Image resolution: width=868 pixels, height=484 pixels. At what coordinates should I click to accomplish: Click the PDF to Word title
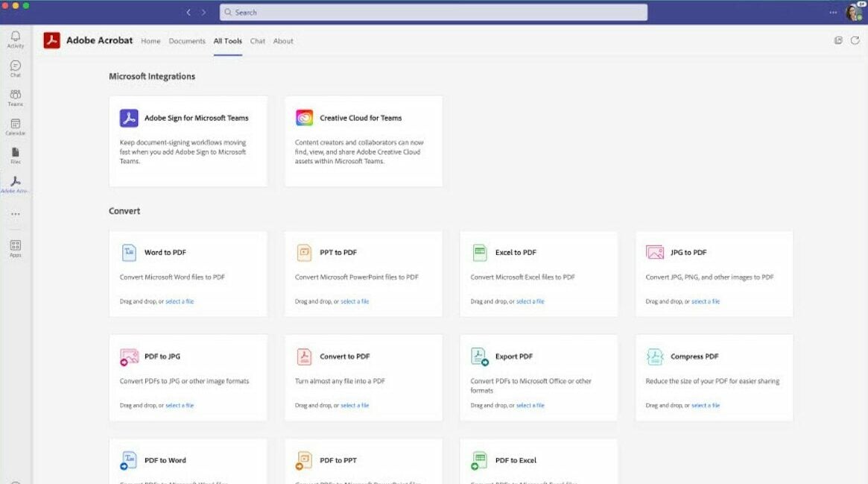(x=165, y=460)
